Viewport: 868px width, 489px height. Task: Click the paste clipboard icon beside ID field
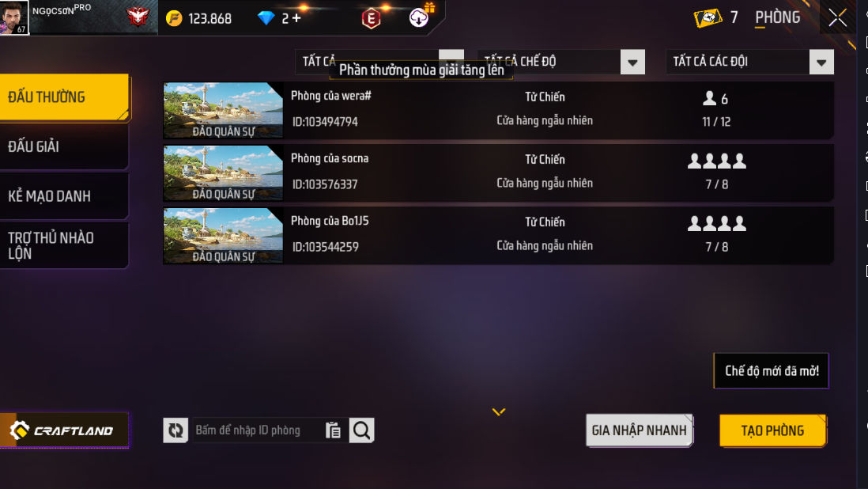click(333, 430)
